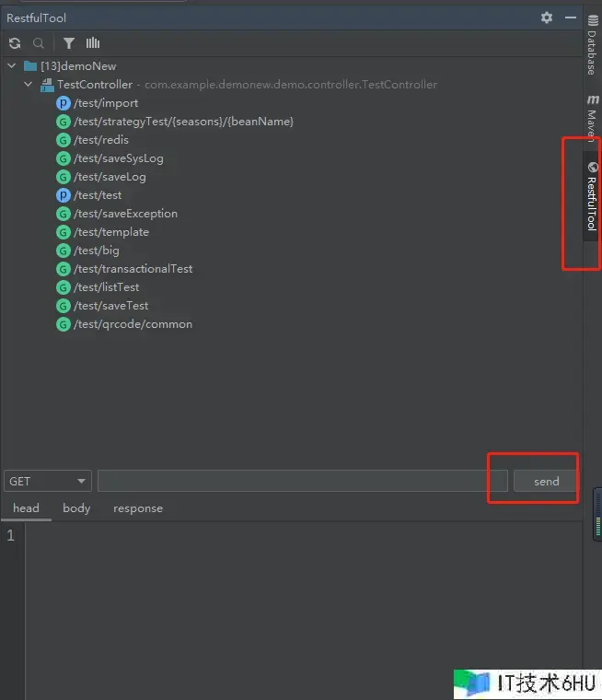
Task: Click the refresh icon in RestfulTool toolbar
Action: [15, 43]
